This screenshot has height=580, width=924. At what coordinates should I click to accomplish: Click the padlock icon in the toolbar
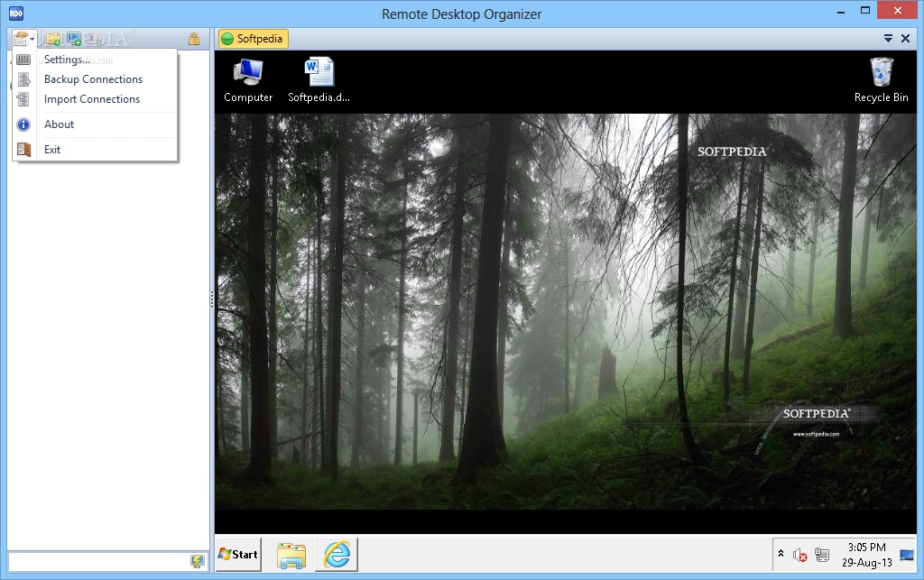tap(194, 39)
